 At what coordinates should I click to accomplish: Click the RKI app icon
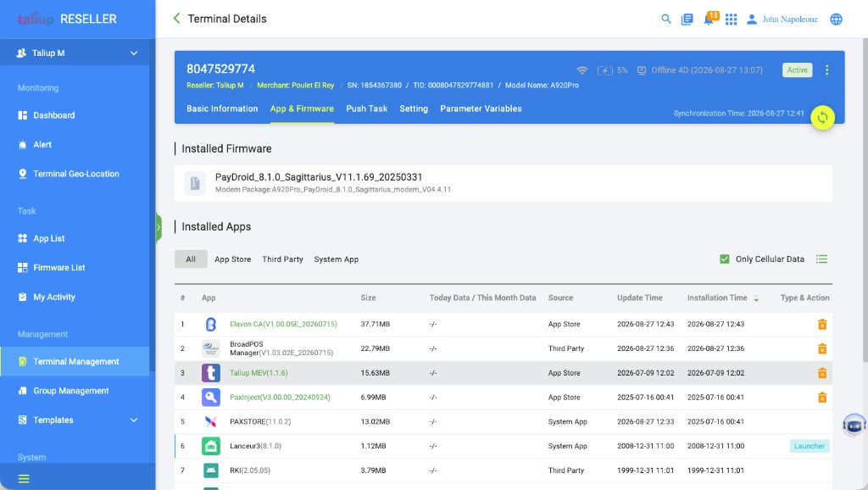coord(210,470)
